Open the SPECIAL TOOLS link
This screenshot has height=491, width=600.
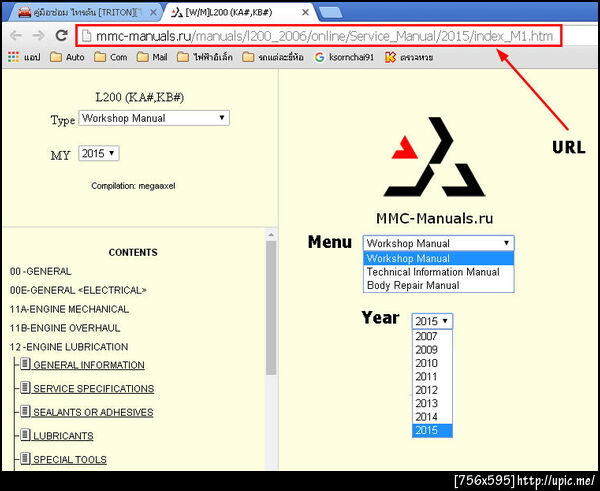tap(70, 459)
